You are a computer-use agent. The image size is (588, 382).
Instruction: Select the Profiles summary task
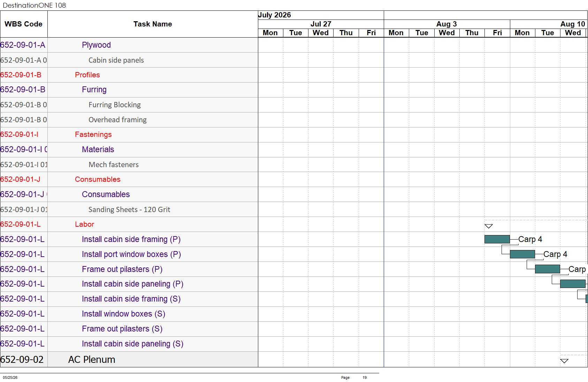tap(87, 75)
